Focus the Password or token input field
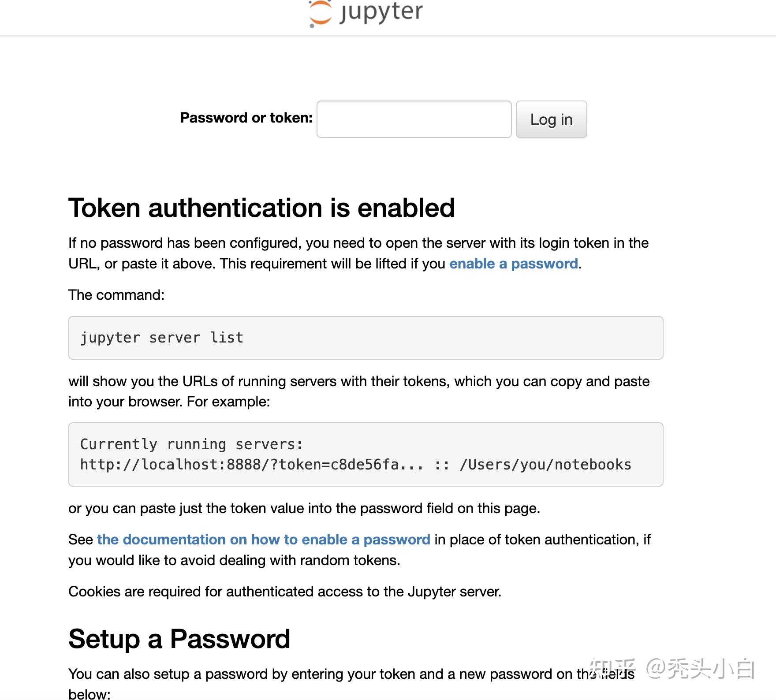The image size is (776, 700). pyautogui.click(x=414, y=119)
